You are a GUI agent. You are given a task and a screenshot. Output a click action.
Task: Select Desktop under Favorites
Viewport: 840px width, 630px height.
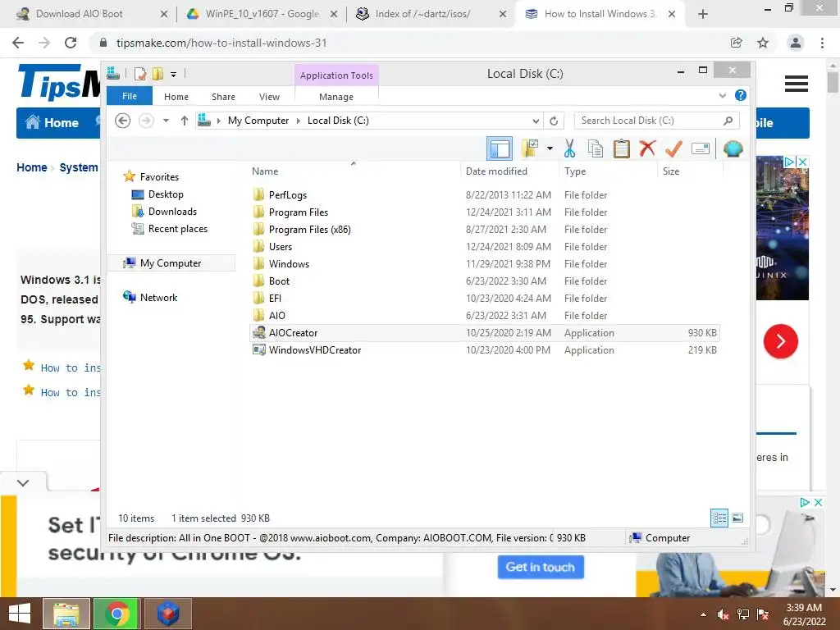166,194
